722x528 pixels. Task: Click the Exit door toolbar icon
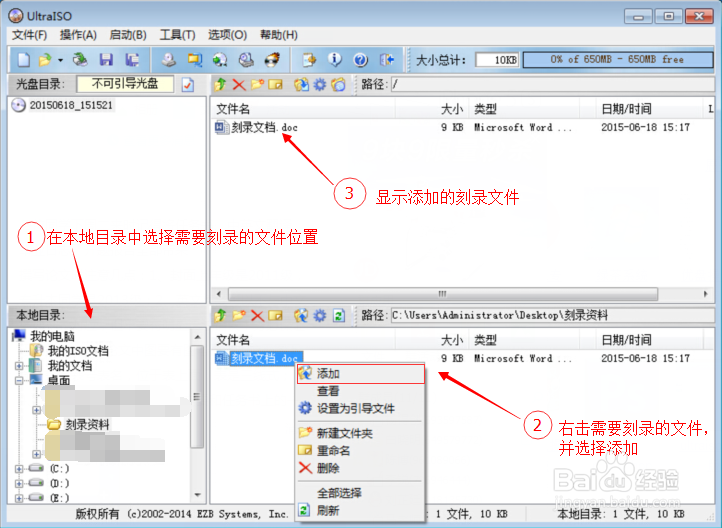tap(386, 60)
